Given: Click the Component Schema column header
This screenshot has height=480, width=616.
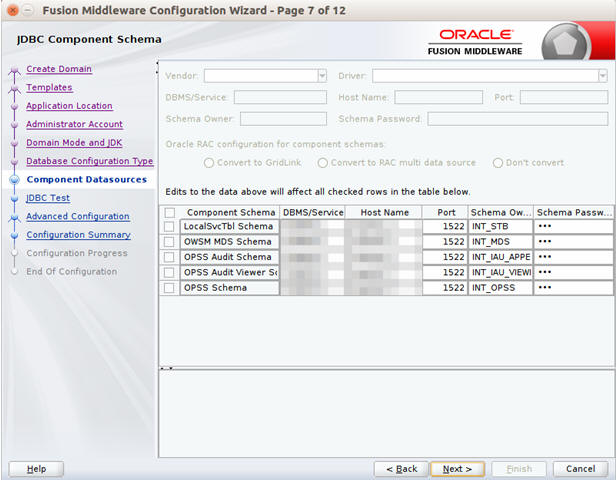Looking at the screenshot, I should (x=231, y=213).
